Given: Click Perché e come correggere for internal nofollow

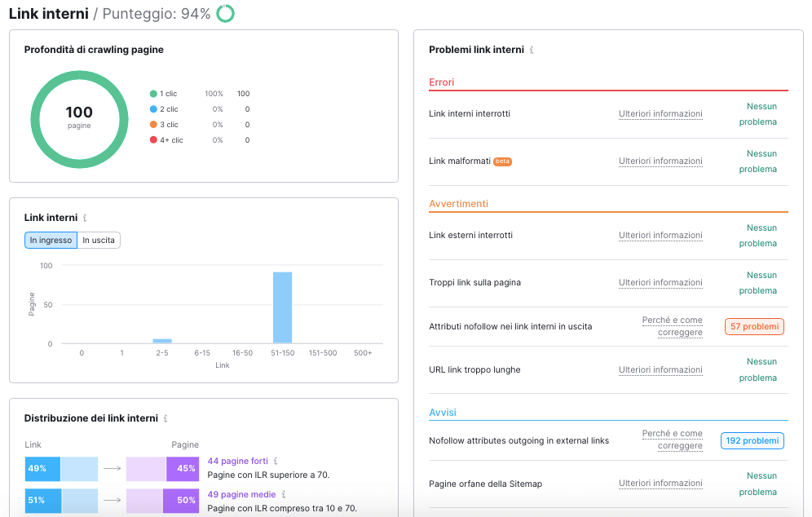Looking at the screenshot, I should [x=672, y=326].
